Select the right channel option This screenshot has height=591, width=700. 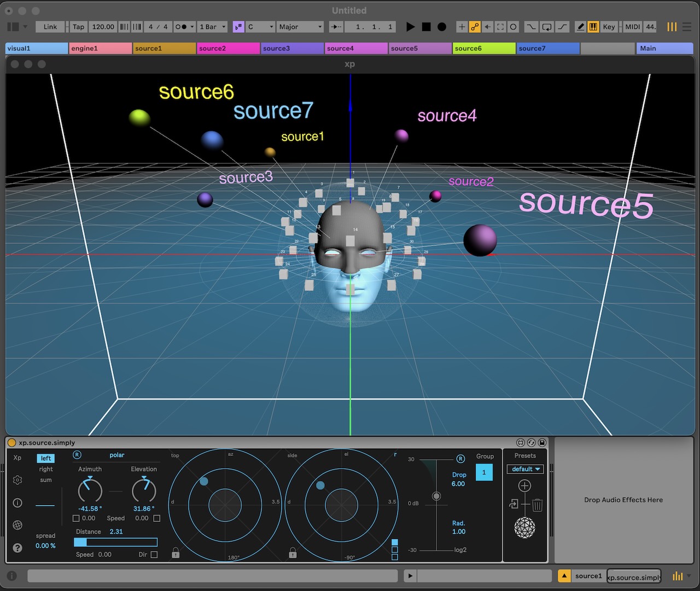(x=46, y=469)
